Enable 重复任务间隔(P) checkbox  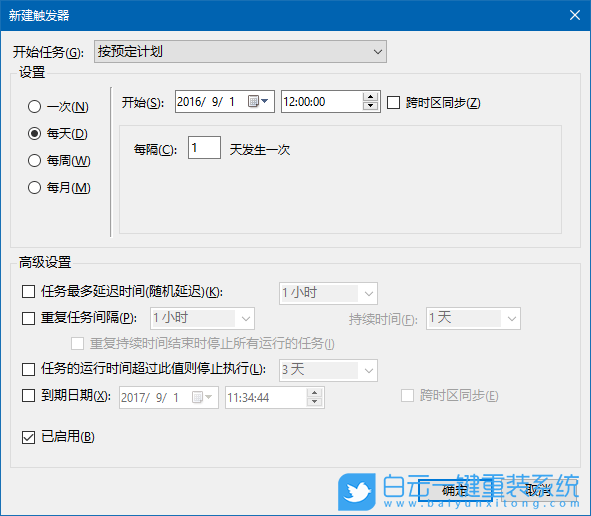(x=29, y=318)
